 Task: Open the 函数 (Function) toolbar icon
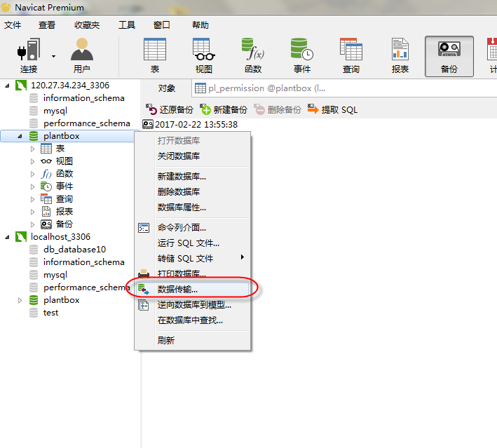pos(253,56)
